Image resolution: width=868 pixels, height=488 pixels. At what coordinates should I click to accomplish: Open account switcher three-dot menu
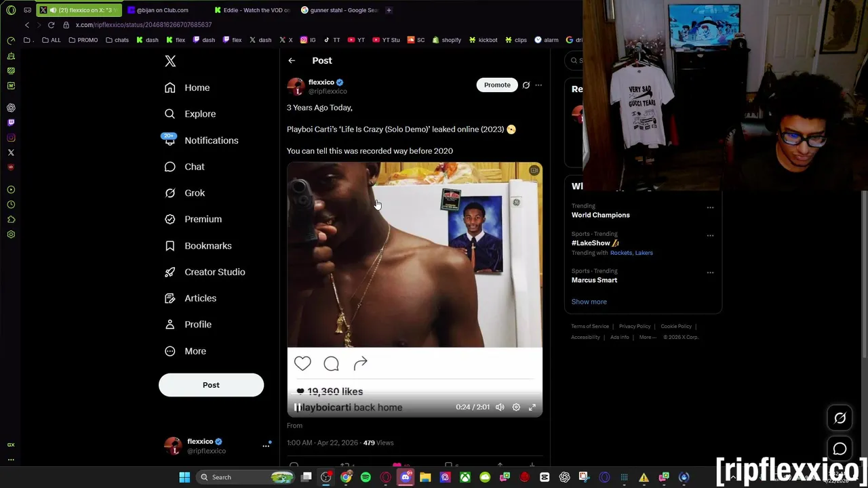pos(266,445)
